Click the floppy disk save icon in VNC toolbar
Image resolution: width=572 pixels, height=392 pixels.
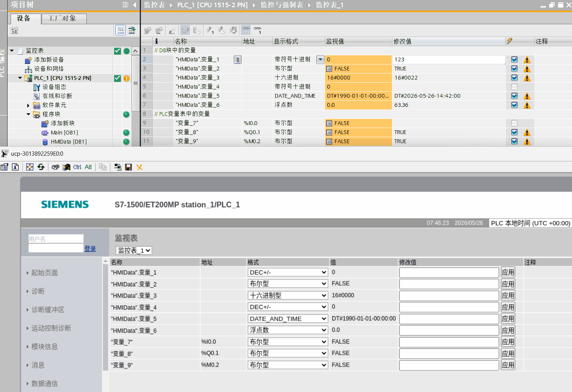(x=128, y=167)
